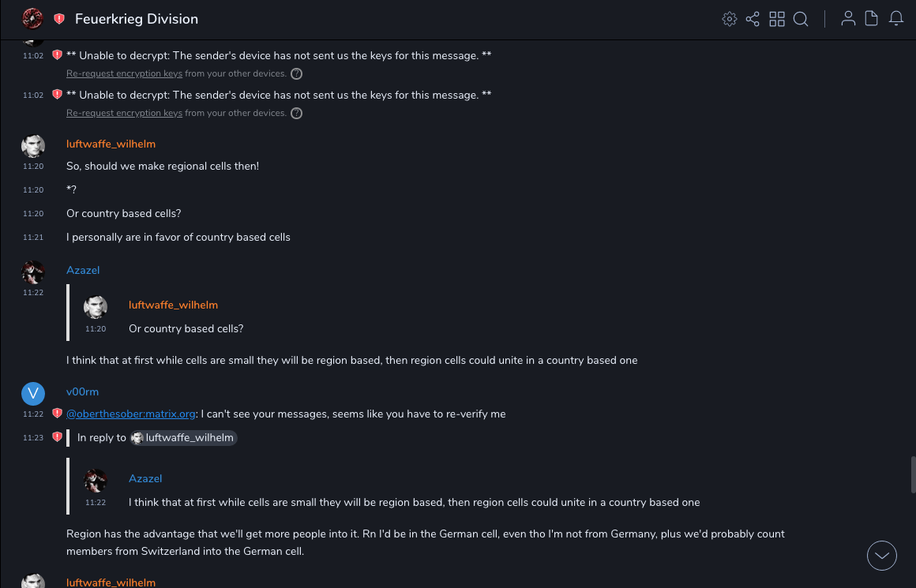This screenshot has width=916, height=588.
Task: Open the notifications bell icon
Action: tap(896, 19)
